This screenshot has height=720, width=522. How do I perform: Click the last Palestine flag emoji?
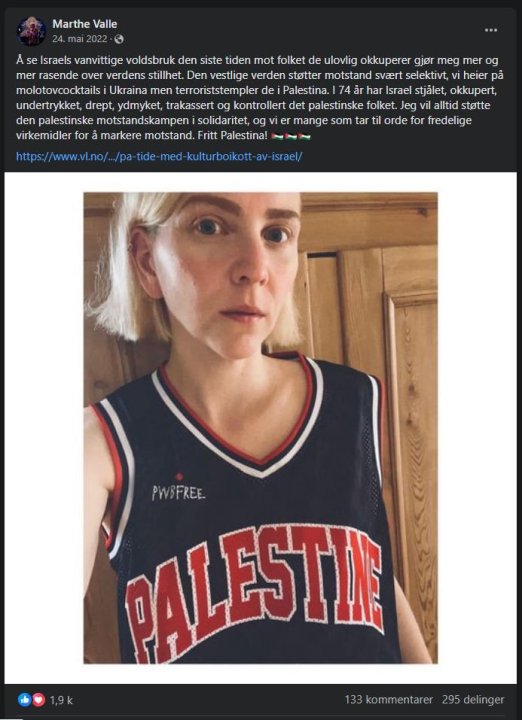304,136
